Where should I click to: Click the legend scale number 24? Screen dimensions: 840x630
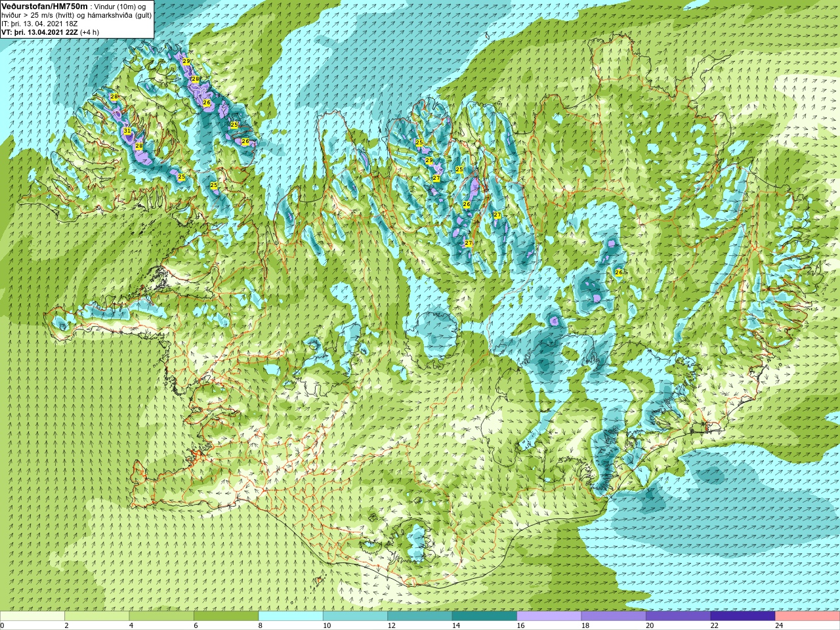pos(779,625)
